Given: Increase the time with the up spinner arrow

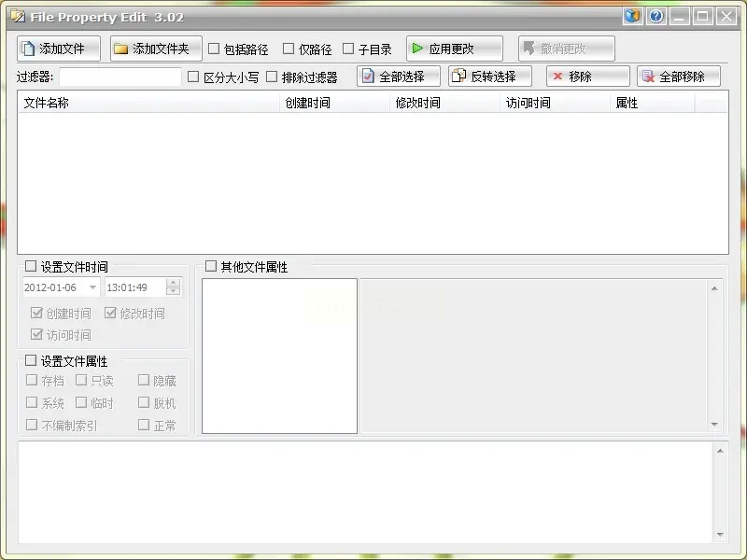Looking at the screenshot, I should pyautogui.click(x=174, y=283).
